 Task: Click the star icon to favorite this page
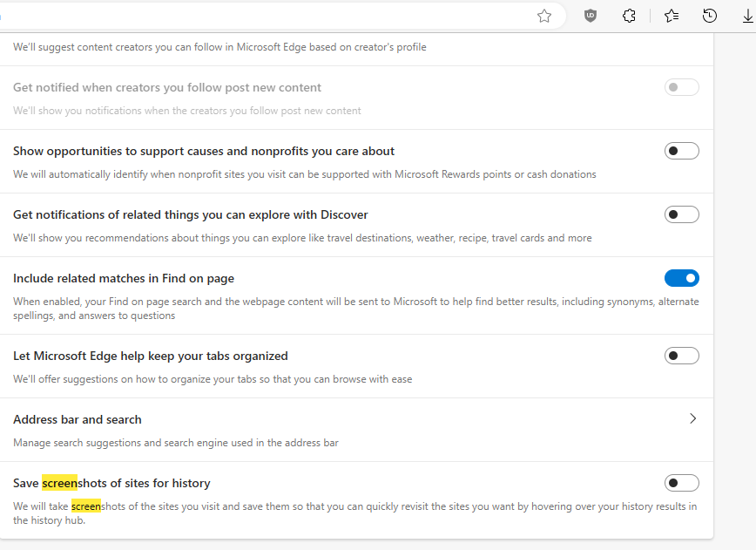(544, 16)
